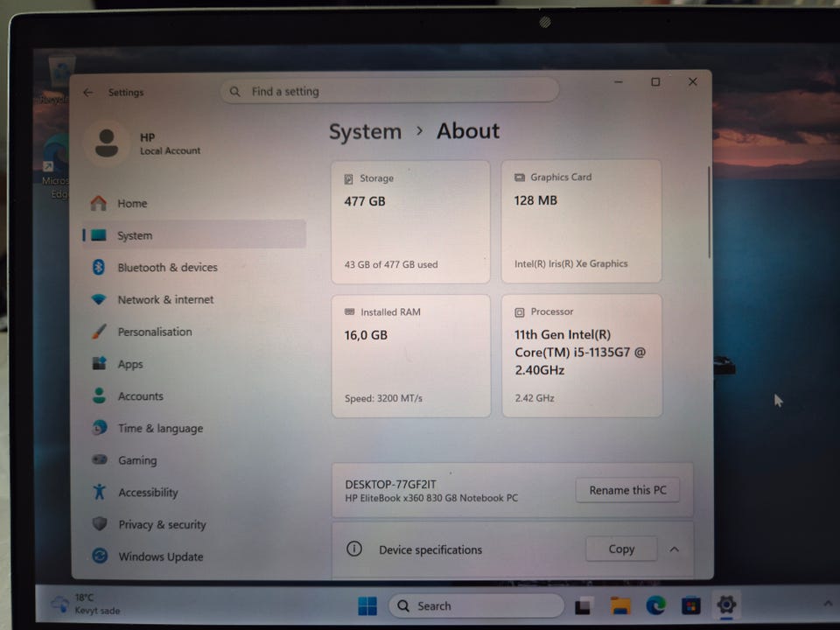Viewport: 840px width, 630px height.
Task: Click the Accessibility figure icon
Action: pyautogui.click(x=100, y=492)
